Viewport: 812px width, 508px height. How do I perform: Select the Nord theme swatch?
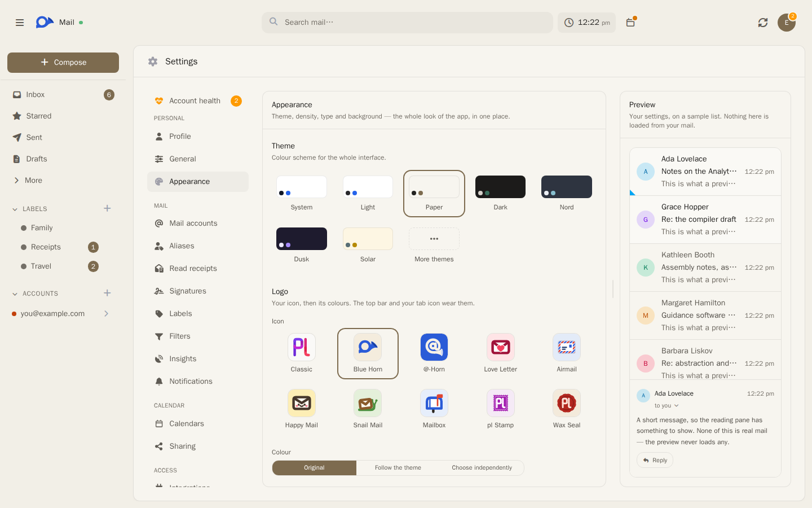[567, 194]
